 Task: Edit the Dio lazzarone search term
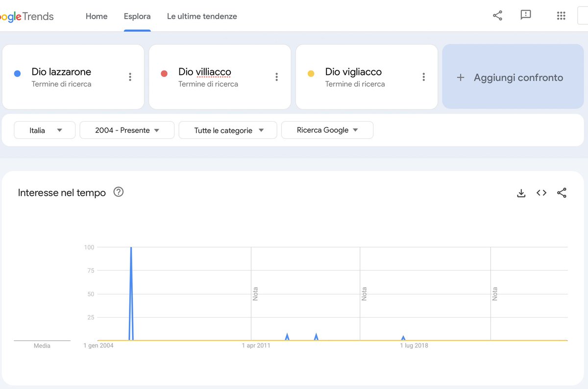(61, 72)
